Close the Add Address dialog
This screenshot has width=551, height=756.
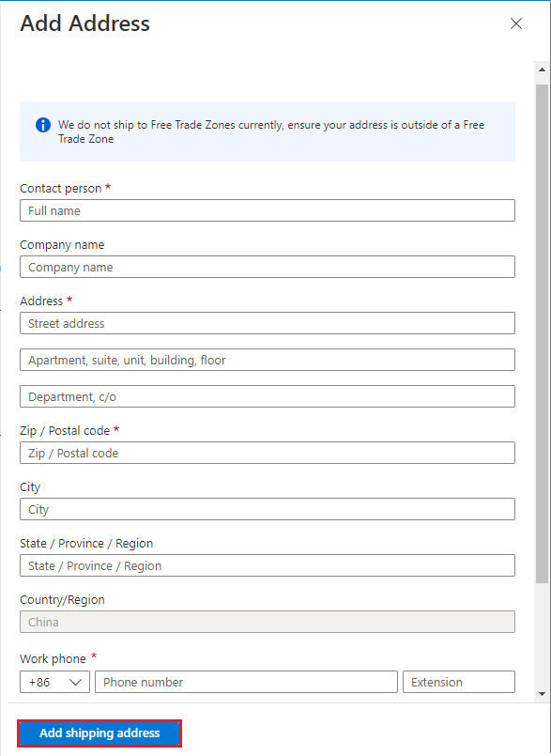point(515,23)
